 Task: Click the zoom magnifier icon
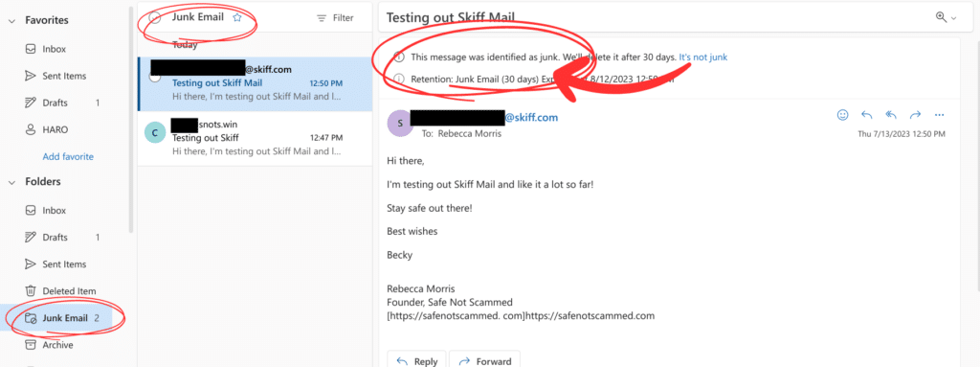pyautogui.click(x=942, y=17)
